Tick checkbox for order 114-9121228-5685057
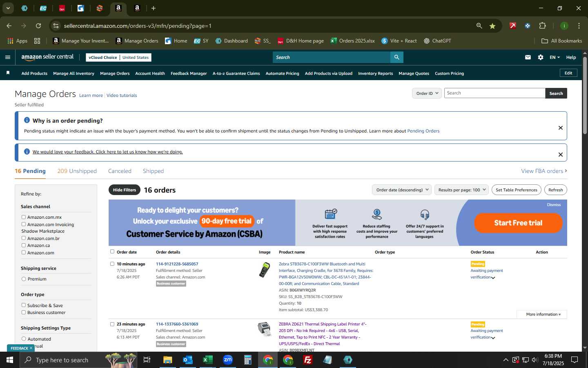The height and width of the screenshot is (368, 588). click(x=112, y=264)
